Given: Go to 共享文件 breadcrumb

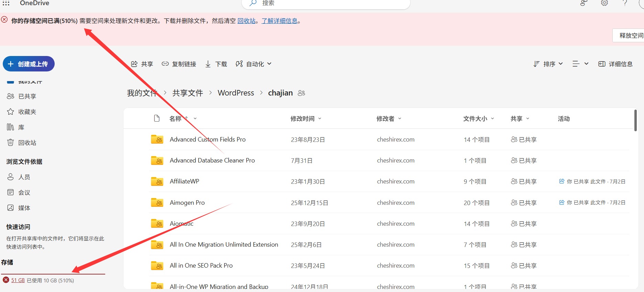Looking at the screenshot, I should pyautogui.click(x=188, y=93).
